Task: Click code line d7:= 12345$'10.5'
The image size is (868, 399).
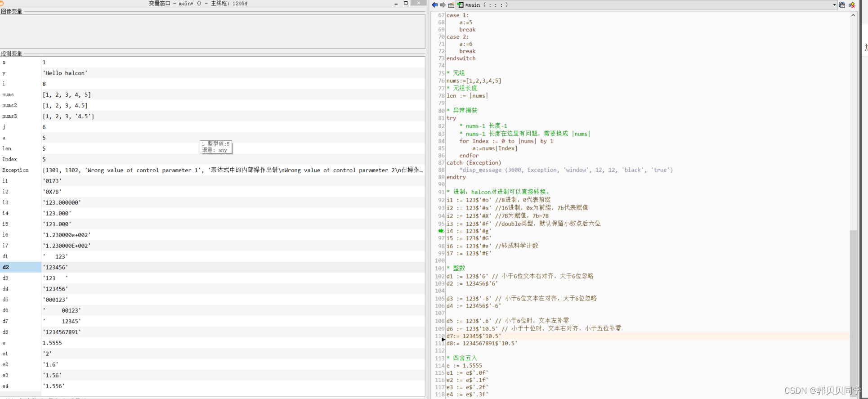Action: point(474,336)
